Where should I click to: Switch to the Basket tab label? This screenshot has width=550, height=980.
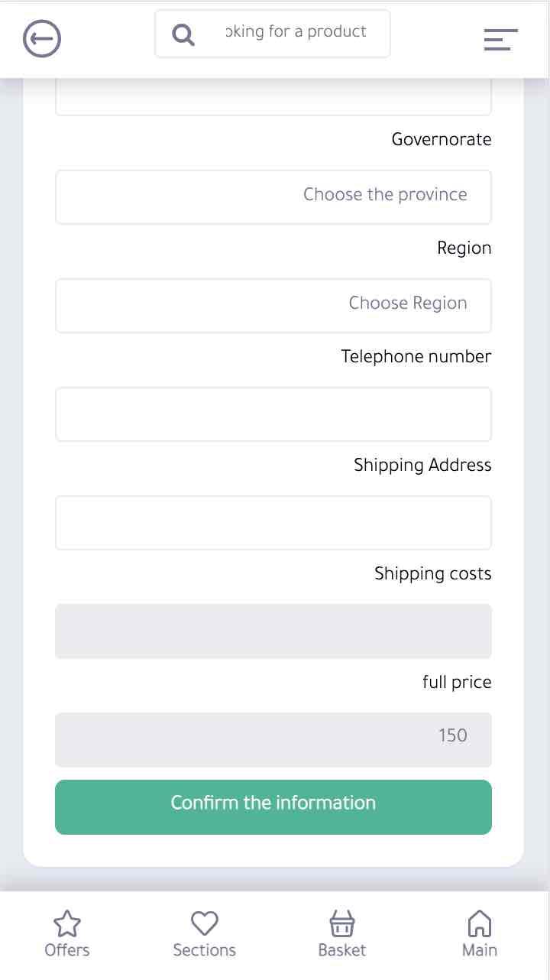pos(341,950)
